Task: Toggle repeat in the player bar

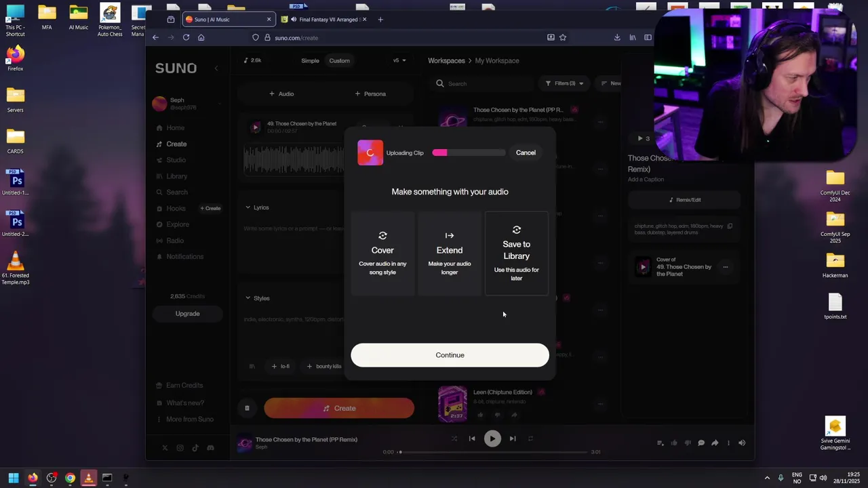Action: (x=530, y=439)
